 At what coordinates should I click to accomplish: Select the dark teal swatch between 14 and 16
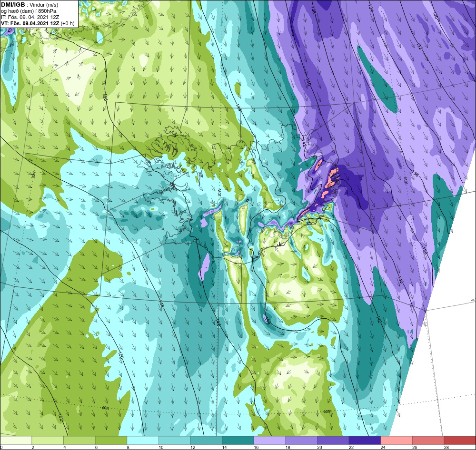pos(238,440)
